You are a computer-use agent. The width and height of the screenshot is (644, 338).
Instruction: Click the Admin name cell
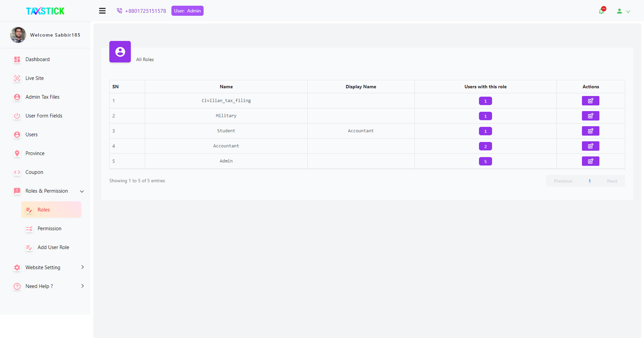[226, 161]
